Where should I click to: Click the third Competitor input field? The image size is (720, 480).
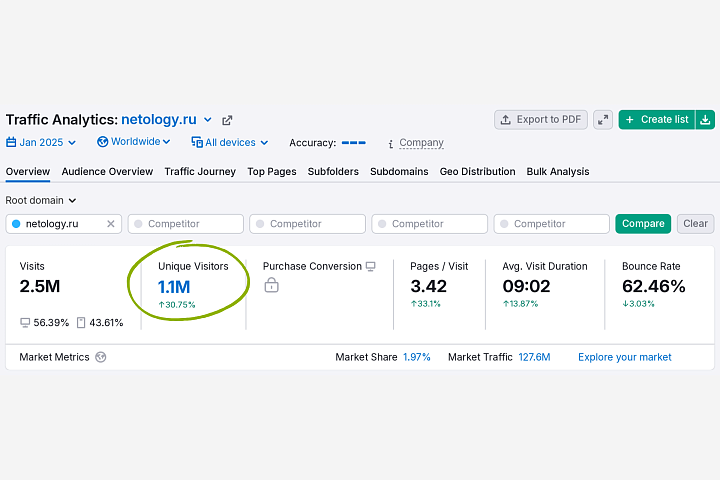[430, 224]
